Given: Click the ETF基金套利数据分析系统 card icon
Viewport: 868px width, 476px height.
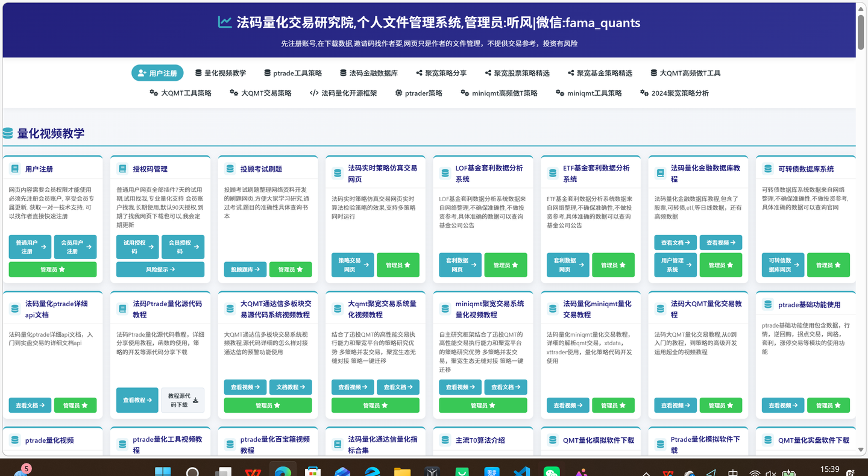Looking at the screenshot, I should point(553,174).
